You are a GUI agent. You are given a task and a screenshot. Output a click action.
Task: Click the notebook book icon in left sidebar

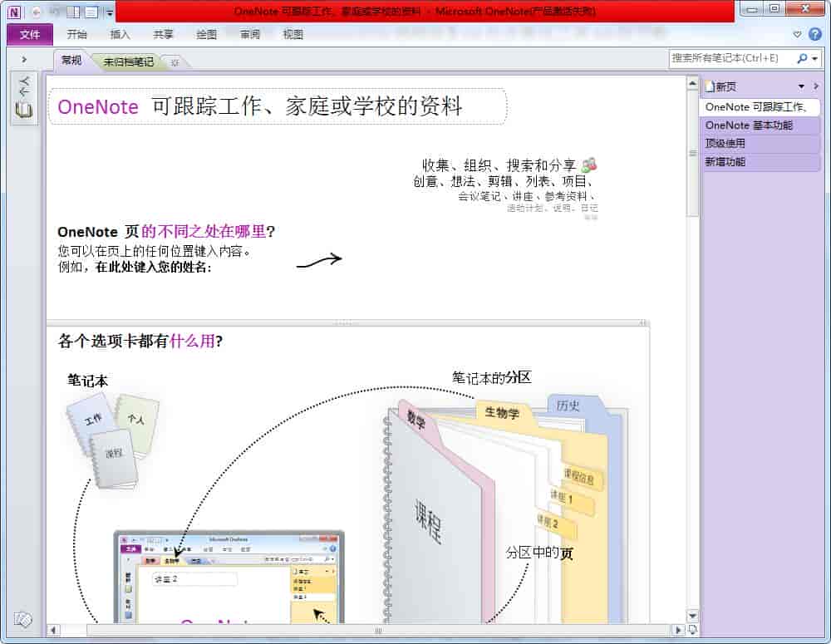[x=24, y=110]
